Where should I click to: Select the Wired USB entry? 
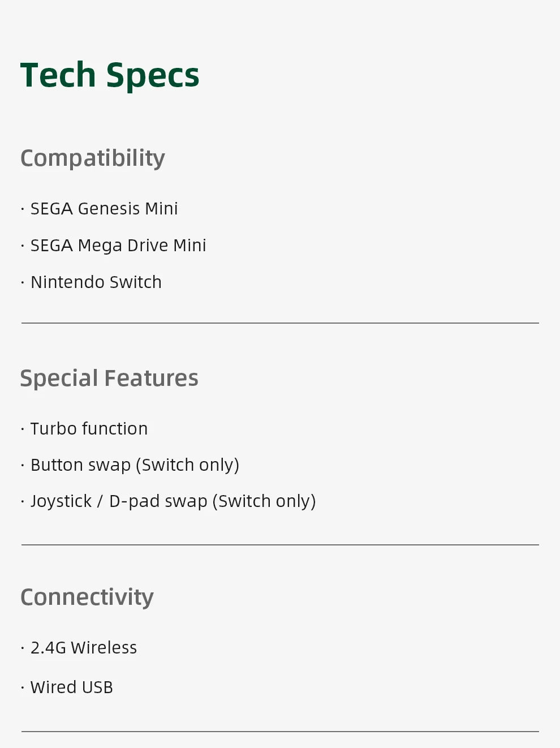pos(72,687)
